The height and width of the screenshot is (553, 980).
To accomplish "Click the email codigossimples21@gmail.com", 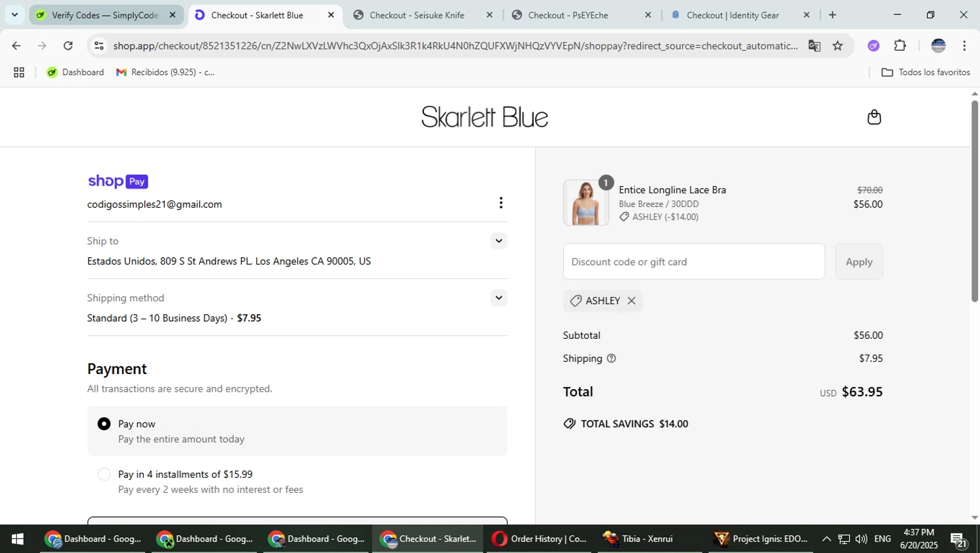I will coord(155,204).
